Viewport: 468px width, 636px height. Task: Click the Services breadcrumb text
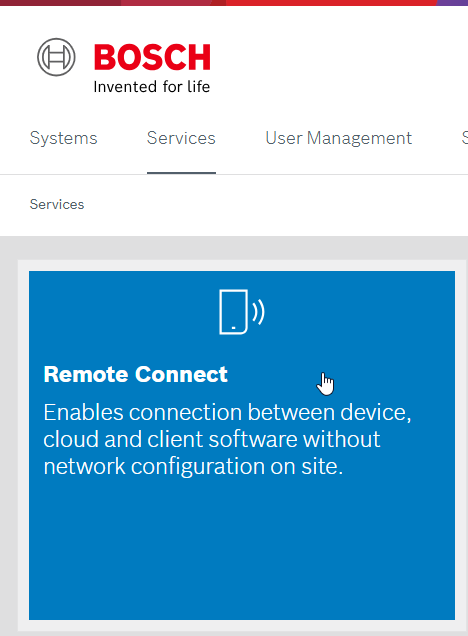(x=57, y=204)
